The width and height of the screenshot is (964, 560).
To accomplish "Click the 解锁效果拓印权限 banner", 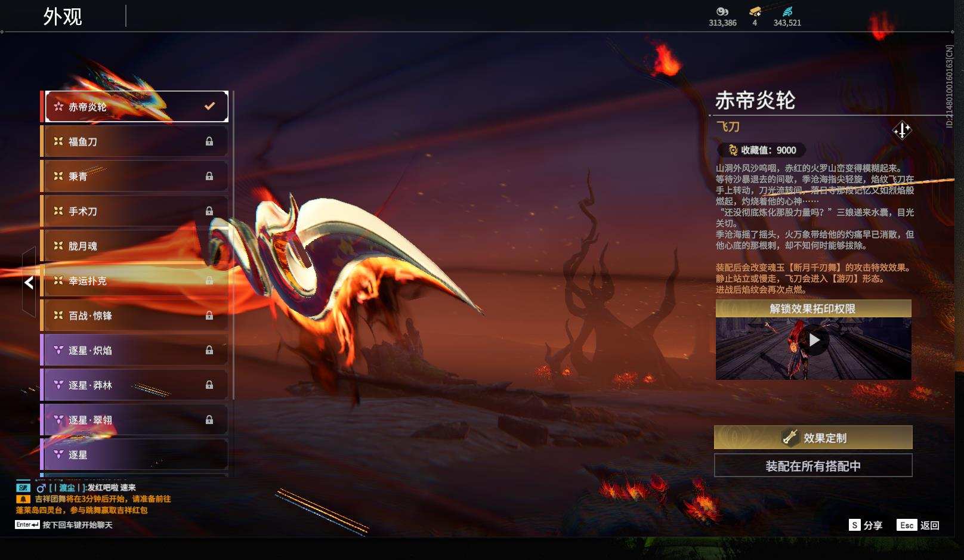I will 812,308.
